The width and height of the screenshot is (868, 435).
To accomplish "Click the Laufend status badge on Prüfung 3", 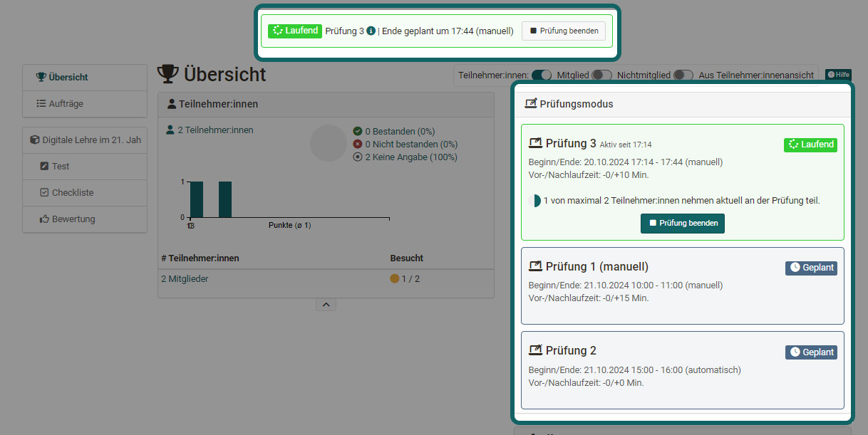I will [x=810, y=145].
